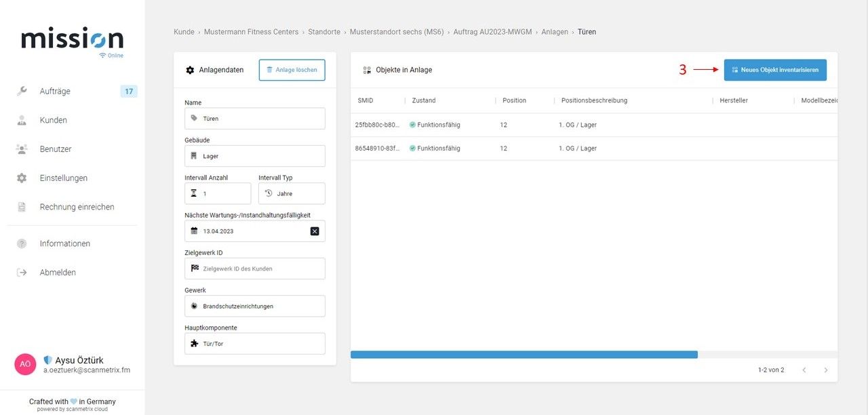The image size is (868, 415).
Task: Go to next page of objects table
Action: click(x=825, y=370)
